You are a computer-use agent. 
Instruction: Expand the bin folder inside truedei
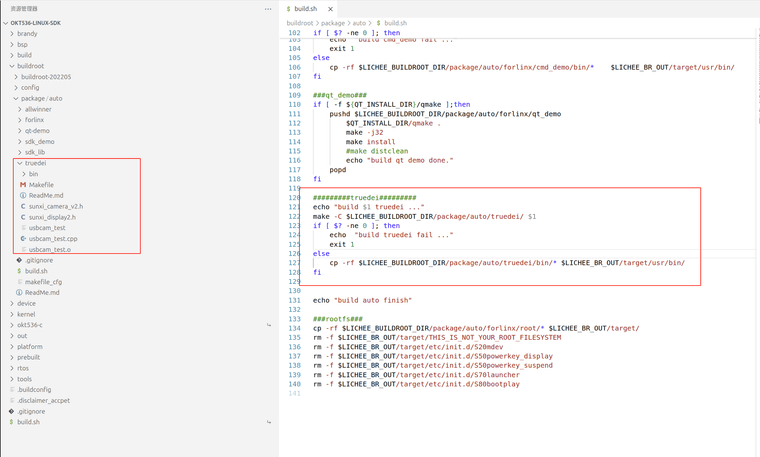pyautogui.click(x=30, y=173)
